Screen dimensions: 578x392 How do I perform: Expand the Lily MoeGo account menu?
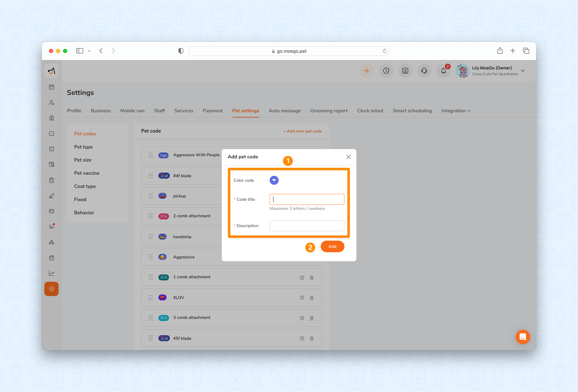click(523, 71)
